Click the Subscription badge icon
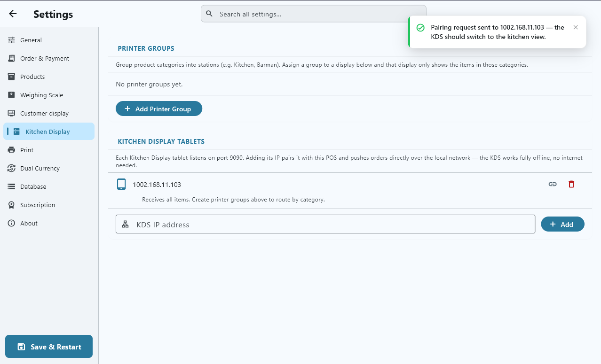 12,205
